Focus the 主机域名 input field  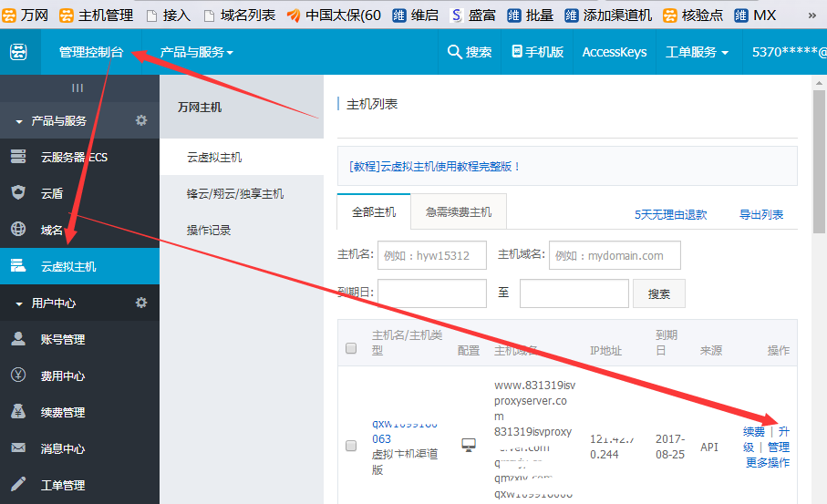(615, 255)
